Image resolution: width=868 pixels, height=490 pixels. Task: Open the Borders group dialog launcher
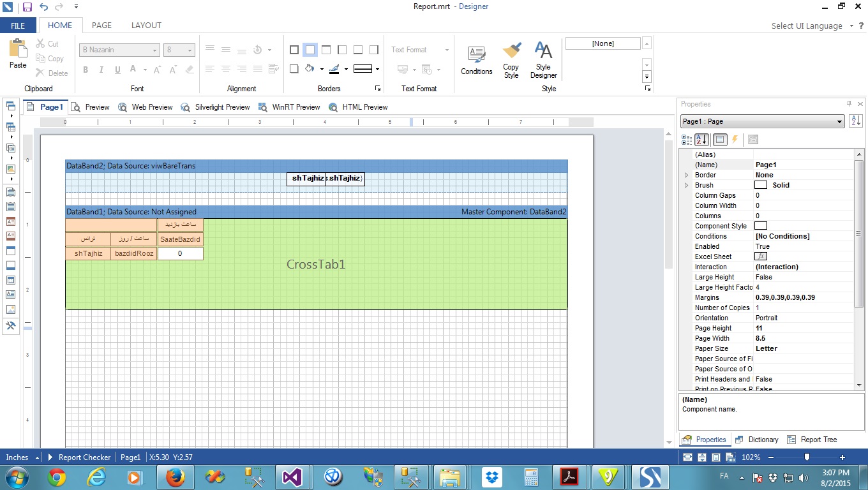coord(377,89)
